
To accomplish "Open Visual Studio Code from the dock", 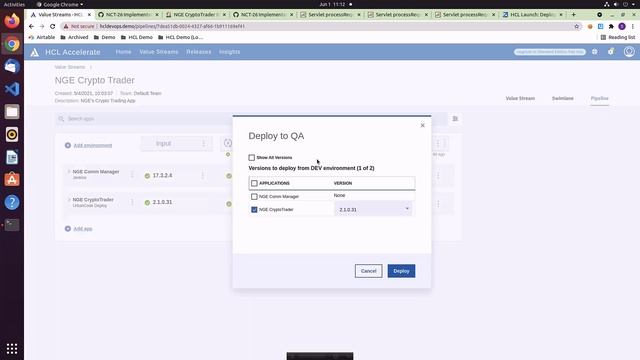I will click(12, 89).
